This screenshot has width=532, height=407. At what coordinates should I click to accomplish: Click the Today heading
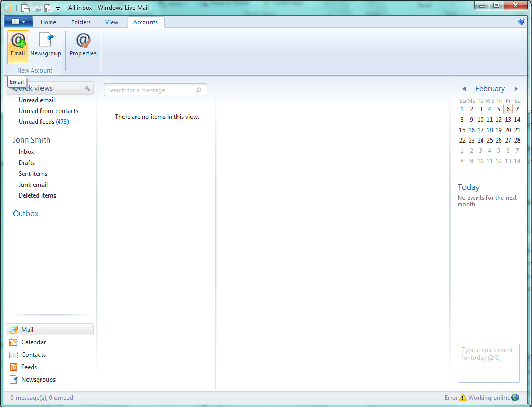pyautogui.click(x=469, y=187)
